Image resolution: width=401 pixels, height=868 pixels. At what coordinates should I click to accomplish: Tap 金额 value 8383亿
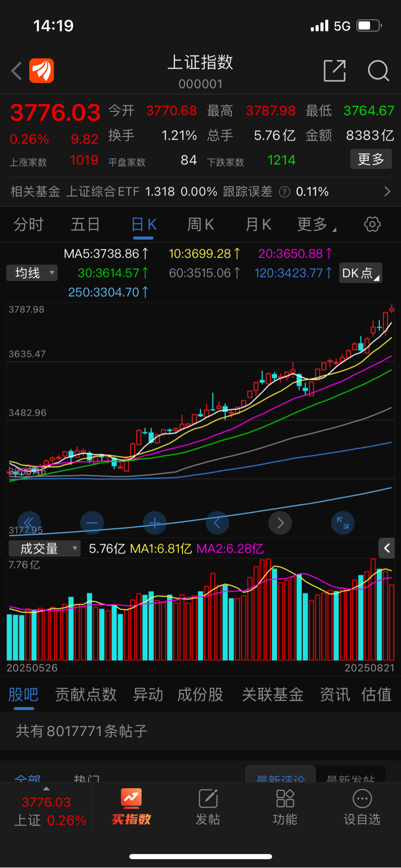[x=370, y=136]
